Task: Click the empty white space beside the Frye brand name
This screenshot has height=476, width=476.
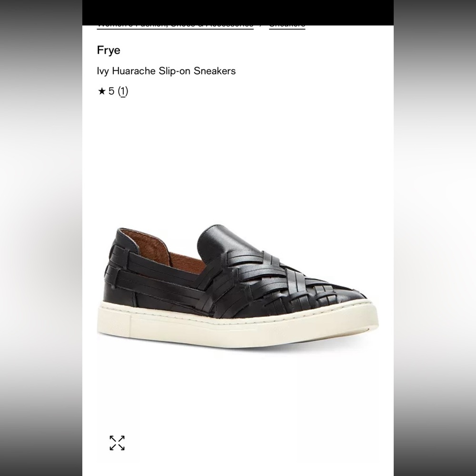Action: point(255,50)
